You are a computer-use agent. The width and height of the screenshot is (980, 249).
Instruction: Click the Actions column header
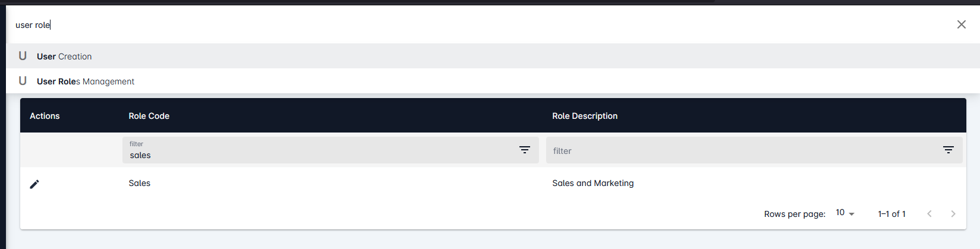click(x=45, y=116)
